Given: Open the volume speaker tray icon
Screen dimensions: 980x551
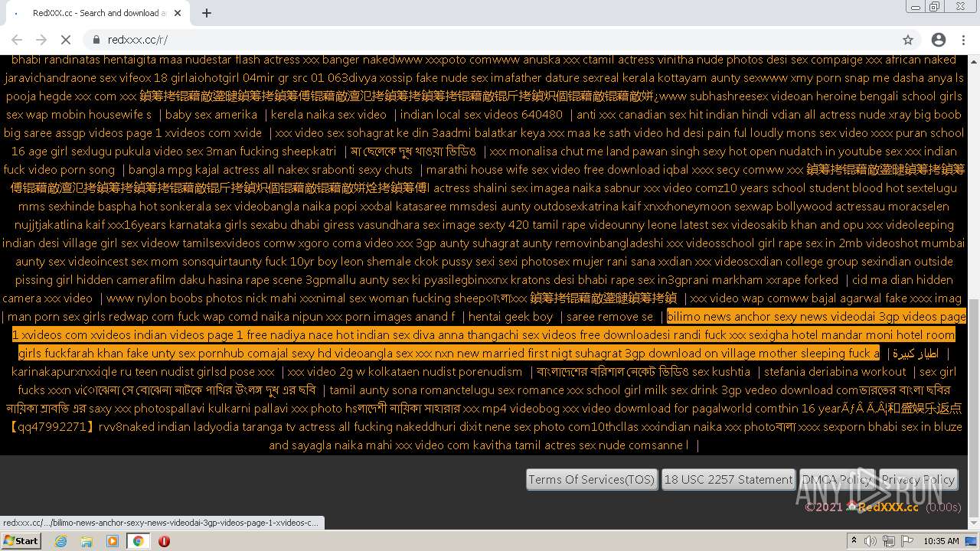Looking at the screenshot, I should pyautogui.click(x=872, y=541).
